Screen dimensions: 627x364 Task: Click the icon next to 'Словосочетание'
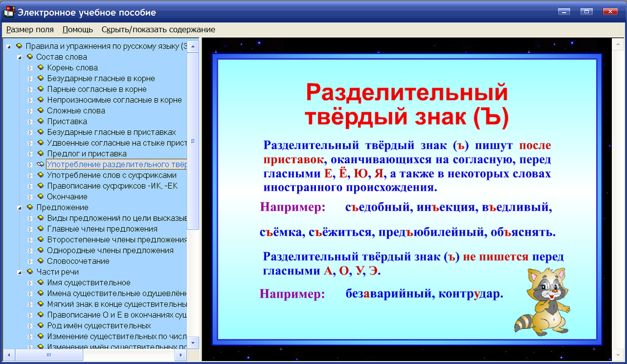tap(40, 261)
